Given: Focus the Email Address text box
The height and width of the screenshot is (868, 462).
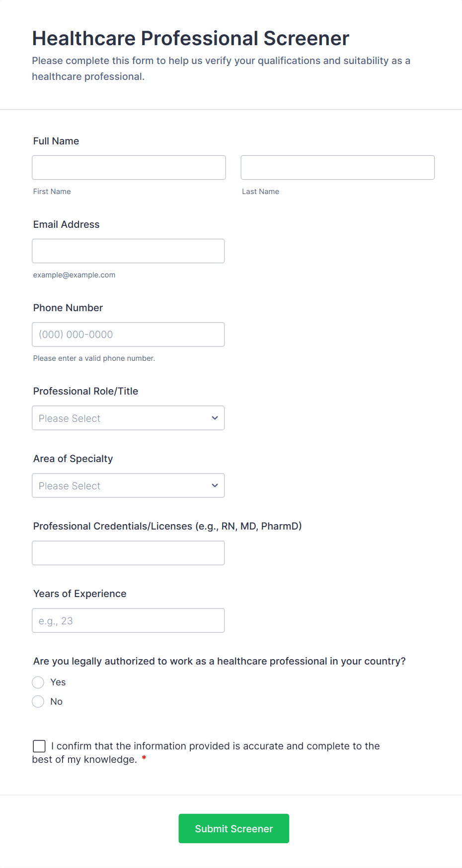Looking at the screenshot, I should (x=128, y=251).
